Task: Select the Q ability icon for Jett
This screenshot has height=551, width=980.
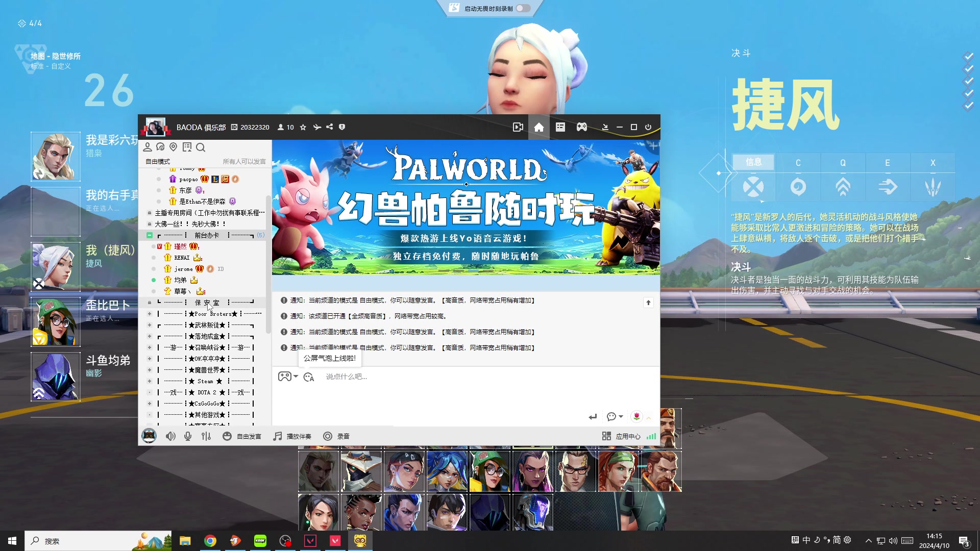Action: 843,187
